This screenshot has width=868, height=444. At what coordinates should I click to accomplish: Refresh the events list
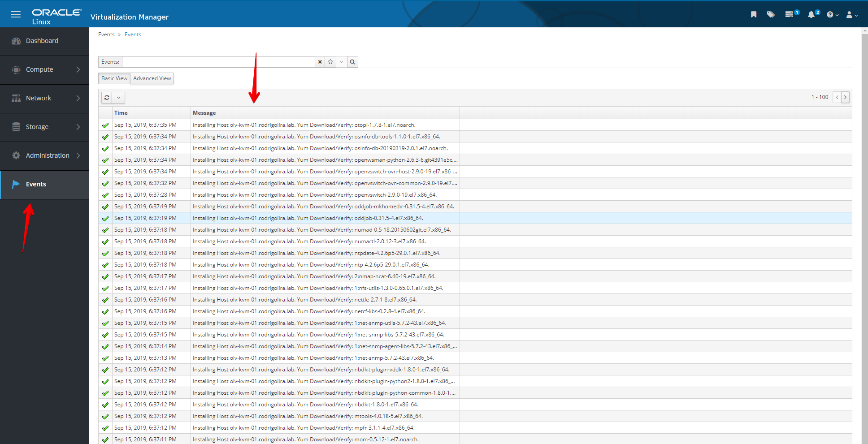pos(107,98)
